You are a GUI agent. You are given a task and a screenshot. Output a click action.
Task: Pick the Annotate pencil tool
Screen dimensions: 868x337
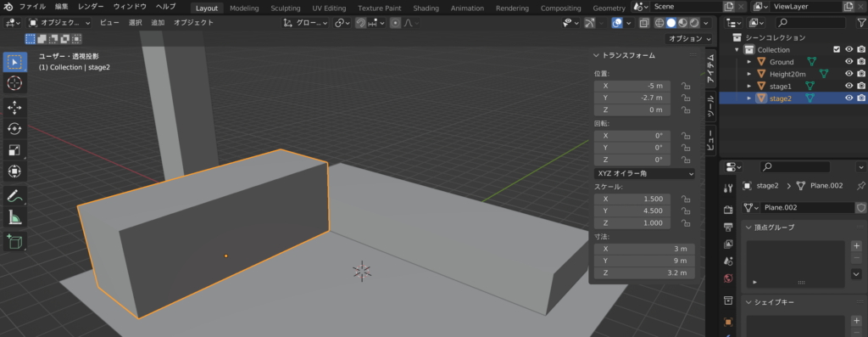pos(14,195)
